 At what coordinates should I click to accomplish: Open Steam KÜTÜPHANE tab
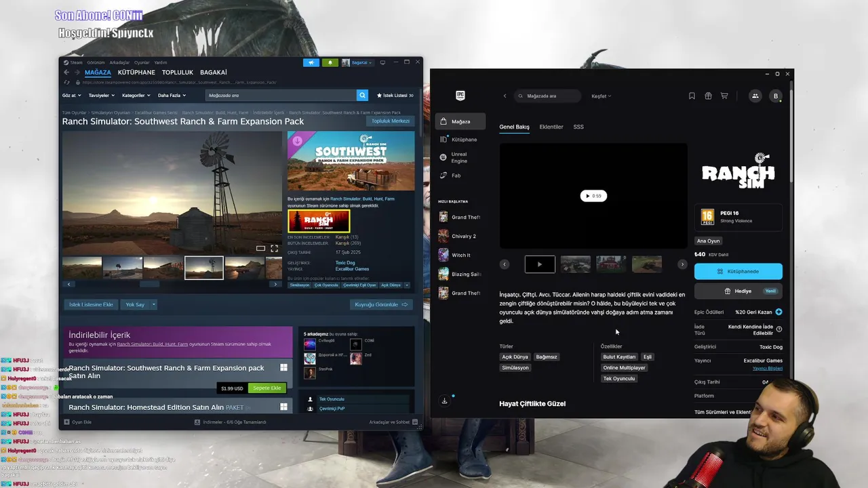[136, 73]
